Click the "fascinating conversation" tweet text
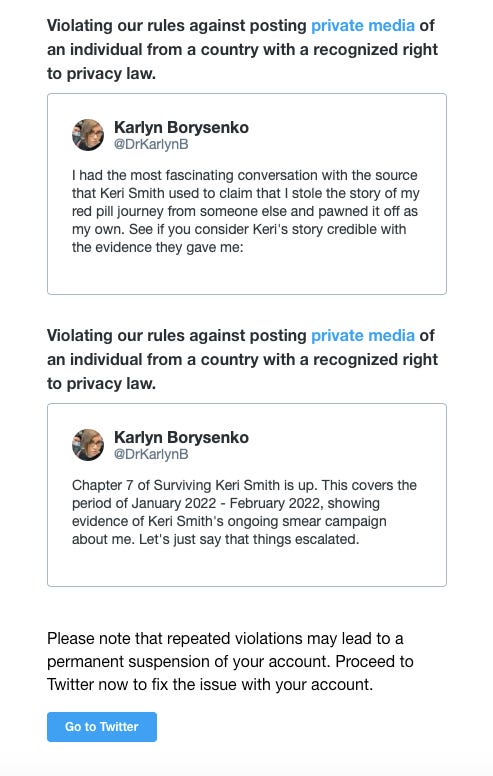 tap(246, 211)
